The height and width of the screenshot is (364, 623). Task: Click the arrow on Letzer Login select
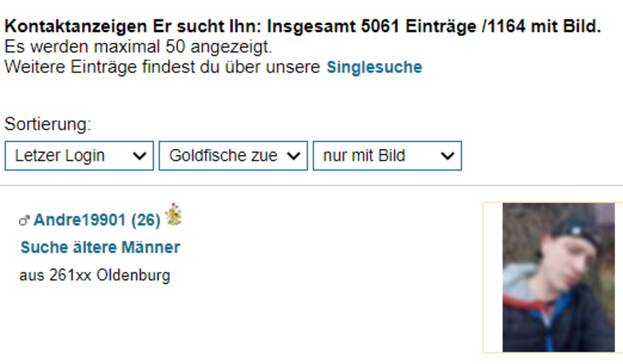(x=138, y=156)
